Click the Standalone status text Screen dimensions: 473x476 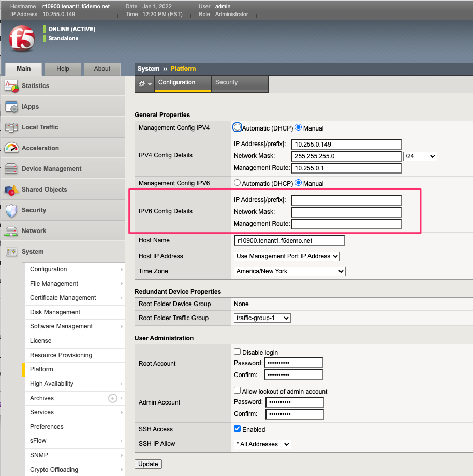63,38
